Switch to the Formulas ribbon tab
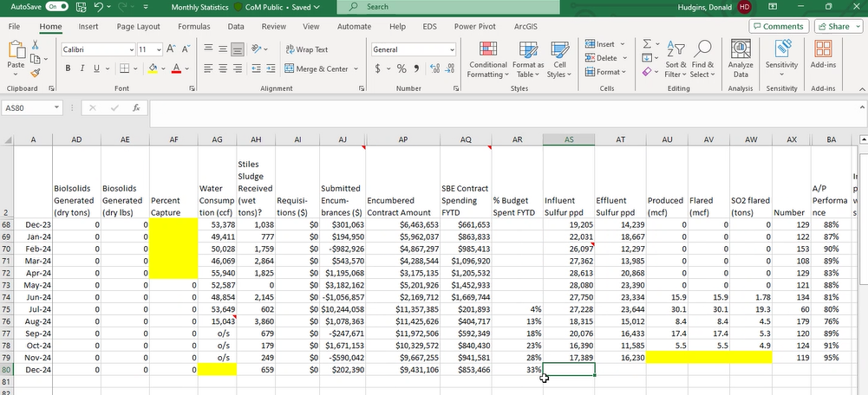Viewport: 868px width, 395px height. pyautogui.click(x=193, y=27)
